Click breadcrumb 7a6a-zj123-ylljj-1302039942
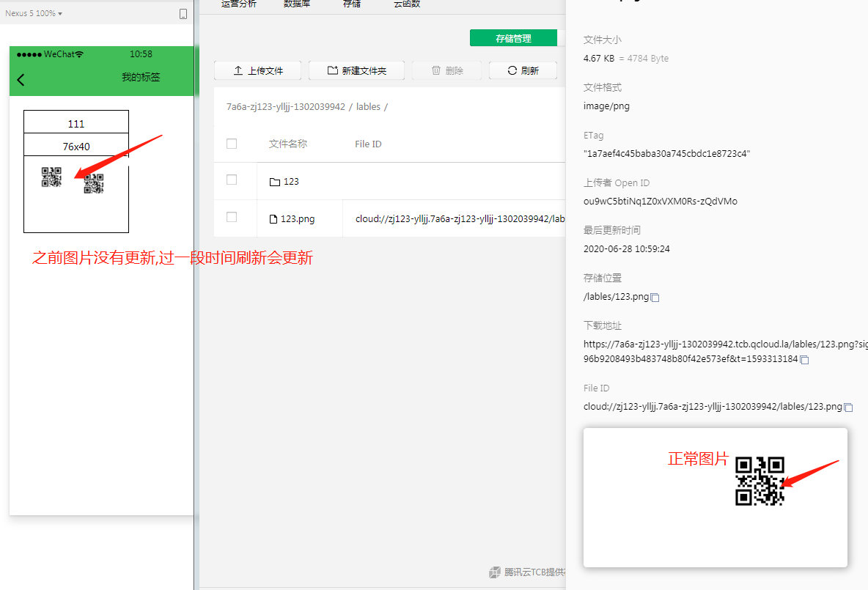This screenshot has width=868, height=590. tap(286, 107)
